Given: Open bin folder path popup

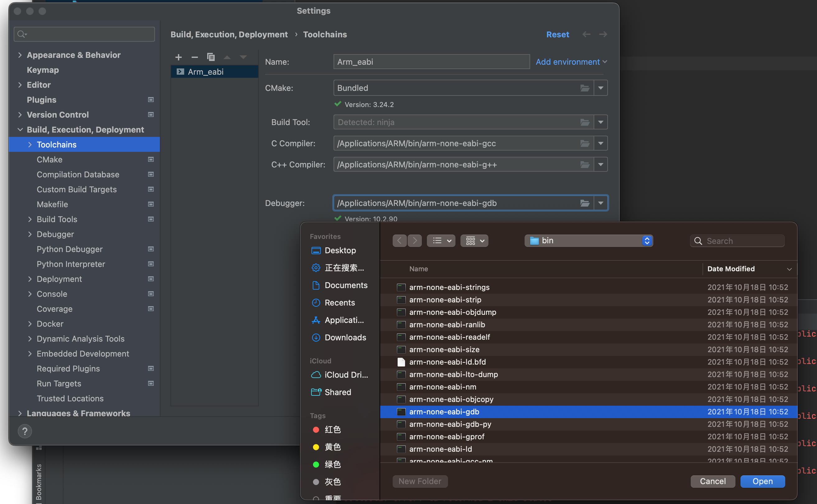Looking at the screenshot, I should click(589, 241).
